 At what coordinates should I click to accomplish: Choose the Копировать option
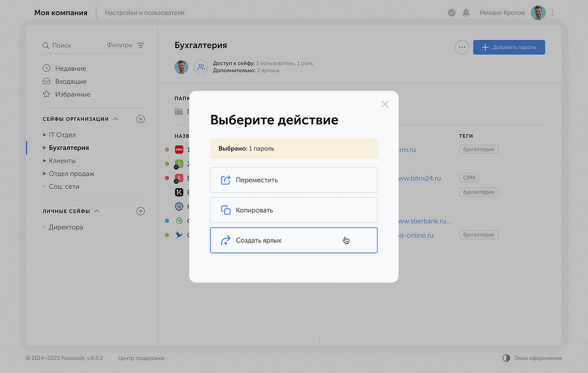293,210
